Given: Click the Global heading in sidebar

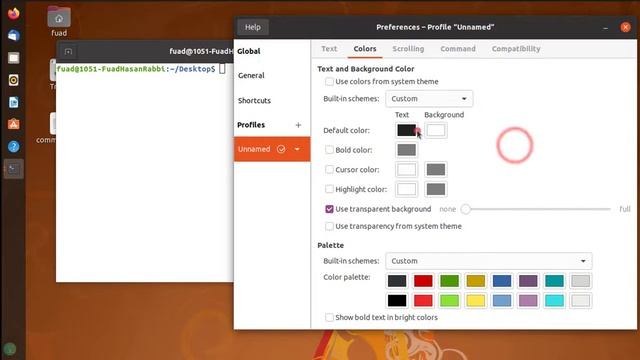Looking at the screenshot, I should (249, 51).
